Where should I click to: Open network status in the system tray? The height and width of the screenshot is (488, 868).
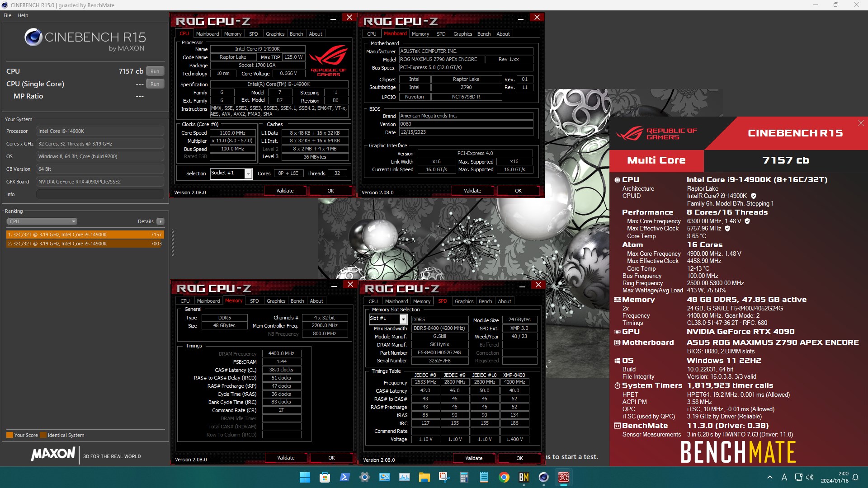click(x=798, y=477)
